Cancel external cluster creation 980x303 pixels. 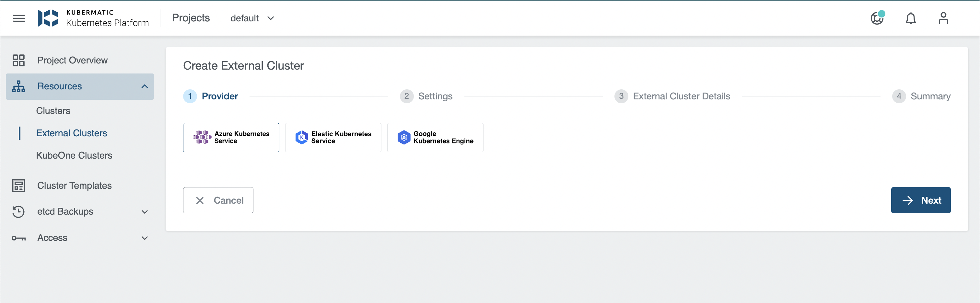tap(218, 200)
